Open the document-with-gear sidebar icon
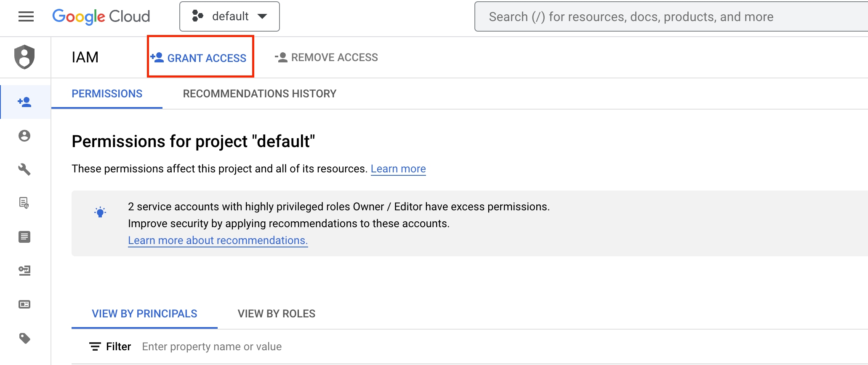 [24, 203]
